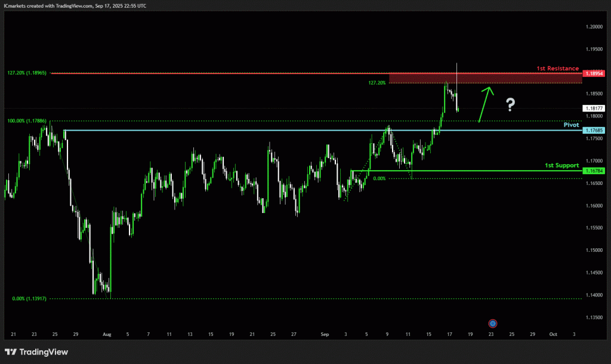Click the 1.14000 price axis label

(x=594, y=295)
